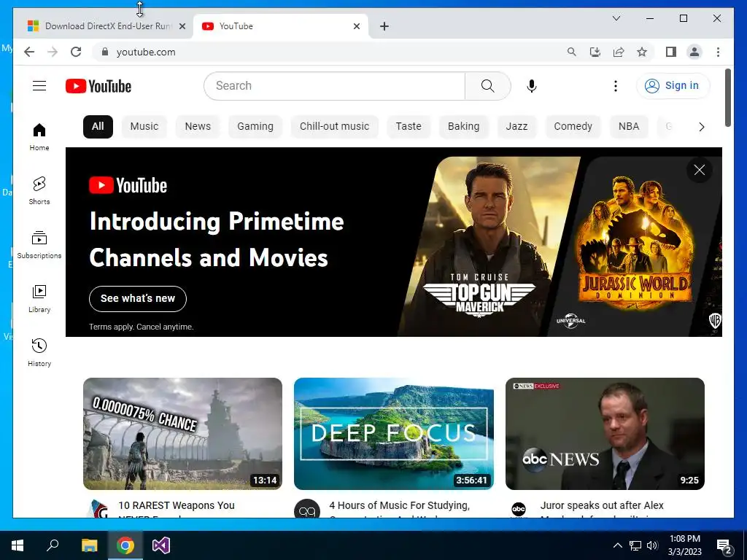Viewport: 747px width, 560px height.
Task: Click the 10 RAREST Weapons video title
Action: 177,507
